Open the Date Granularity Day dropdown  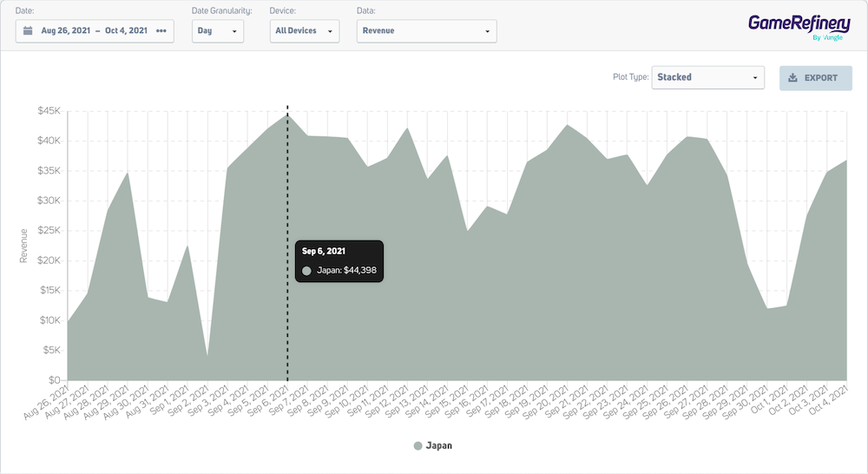click(x=218, y=31)
